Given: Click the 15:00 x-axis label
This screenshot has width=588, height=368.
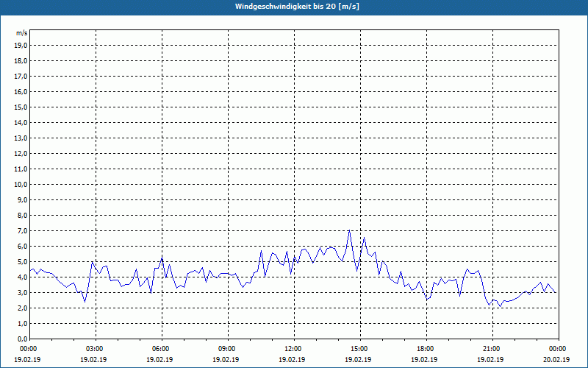Looking at the screenshot, I should 360,349.
